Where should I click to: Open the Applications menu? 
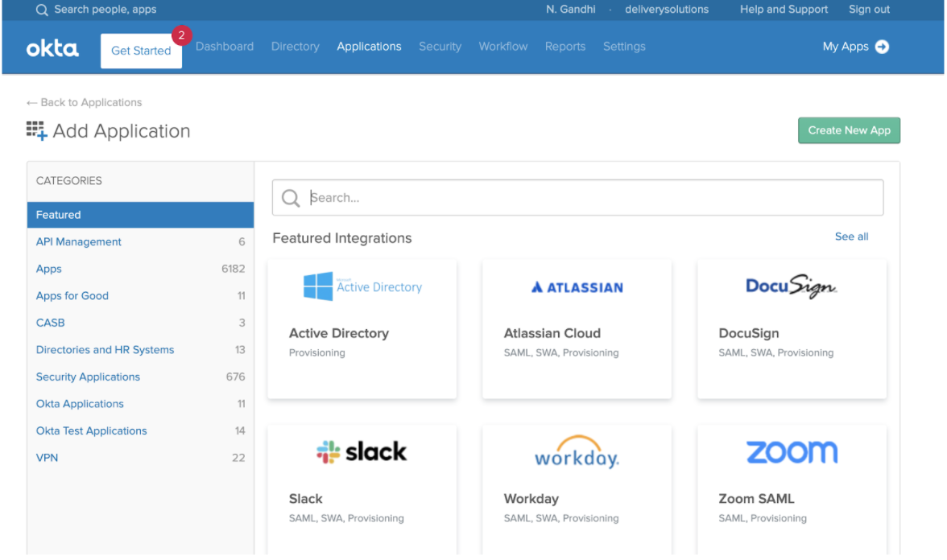pyautogui.click(x=369, y=47)
